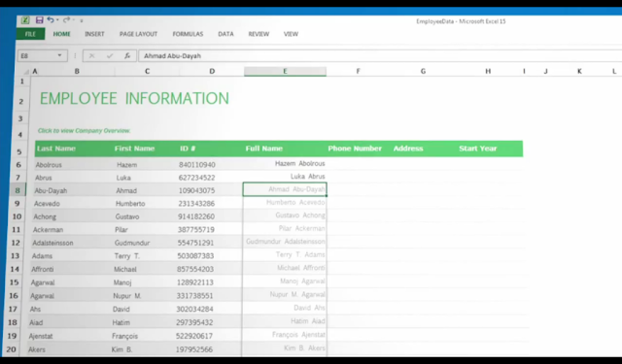Undo the last action
This screenshot has height=364, width=622.
tap(51, 19)
